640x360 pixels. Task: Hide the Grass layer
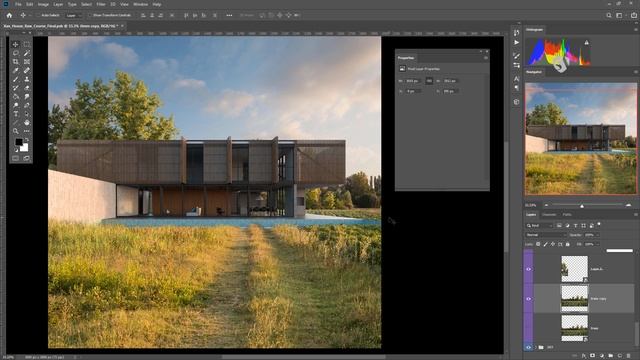pos(529,328)
